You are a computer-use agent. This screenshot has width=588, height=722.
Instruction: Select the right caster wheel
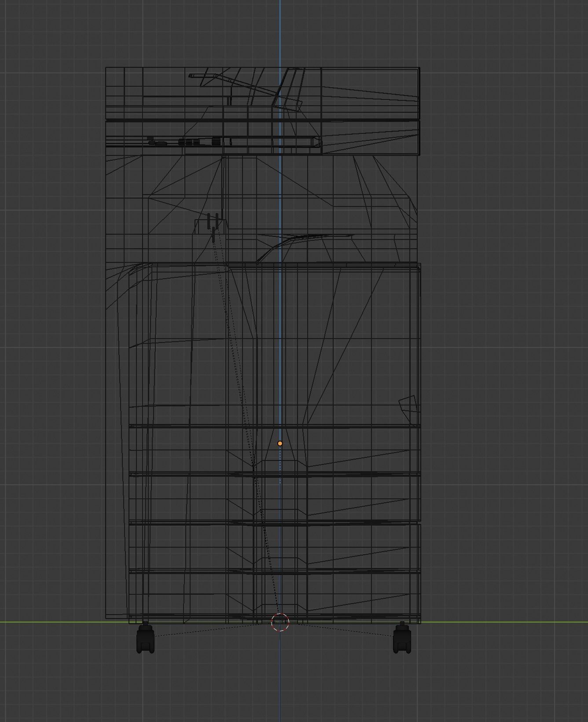pos(402,637)
